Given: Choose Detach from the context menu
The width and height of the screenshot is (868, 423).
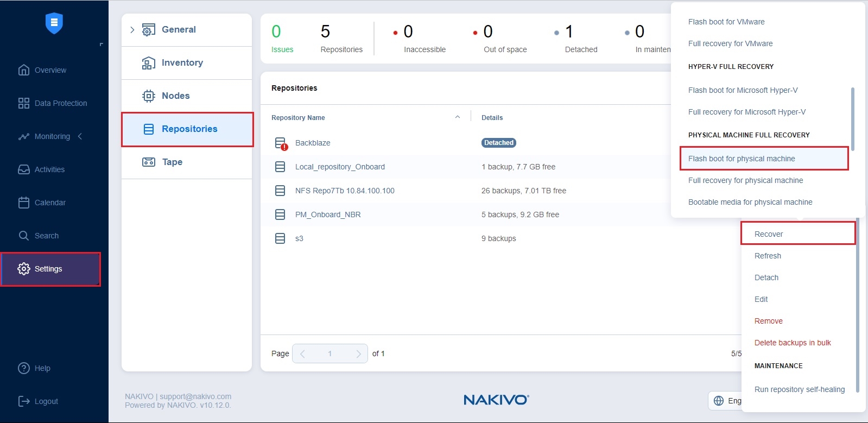Looking at the screenshot, I should coord(766,277).
